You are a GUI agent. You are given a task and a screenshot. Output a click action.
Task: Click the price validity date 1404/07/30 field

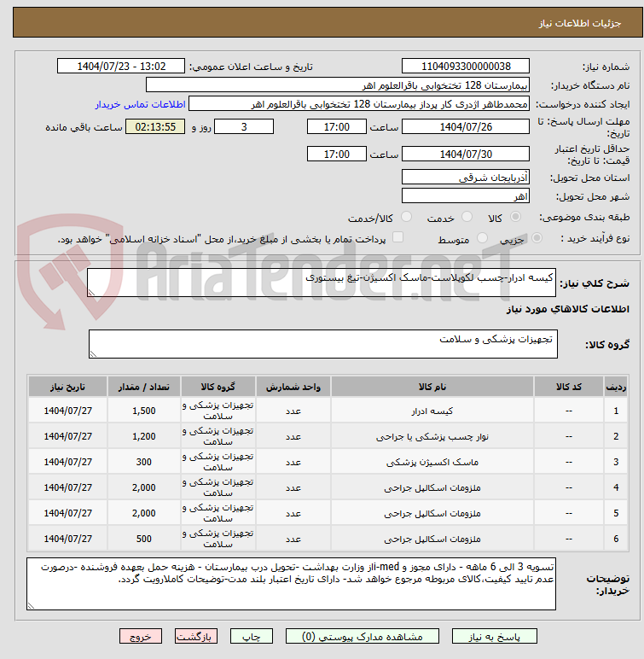[x=466, y=154]
